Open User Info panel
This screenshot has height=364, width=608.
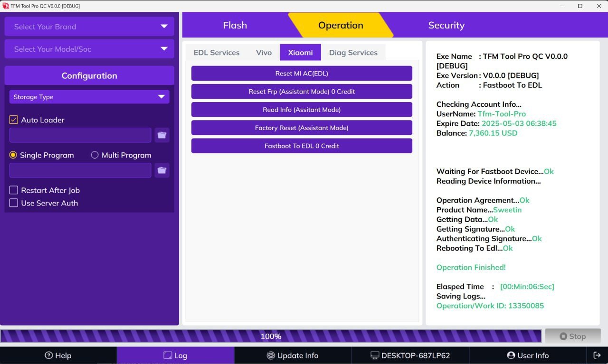coord(528,355)
